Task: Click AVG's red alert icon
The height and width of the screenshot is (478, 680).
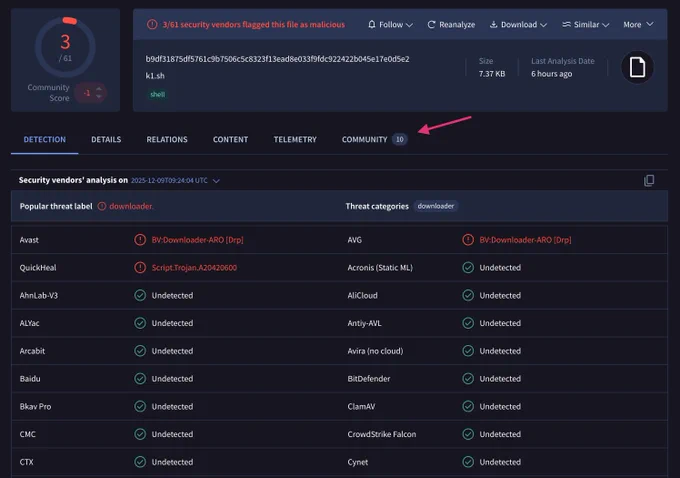Action: pos(468,240)
